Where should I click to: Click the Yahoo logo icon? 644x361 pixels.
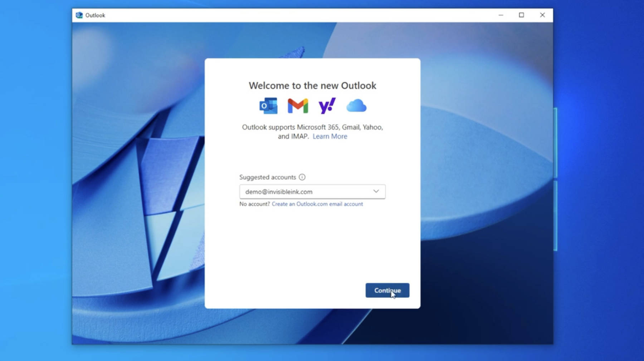(x=327, y=106)
